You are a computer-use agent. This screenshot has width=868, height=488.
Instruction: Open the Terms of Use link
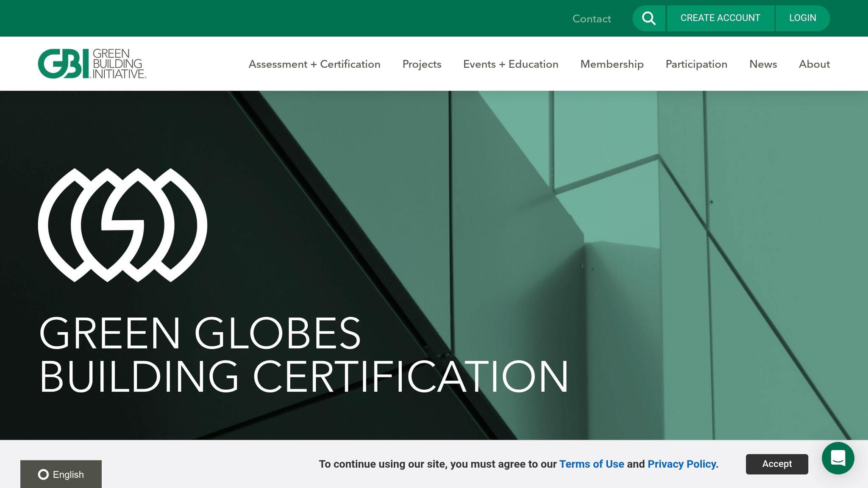click(x=592, y=464)
